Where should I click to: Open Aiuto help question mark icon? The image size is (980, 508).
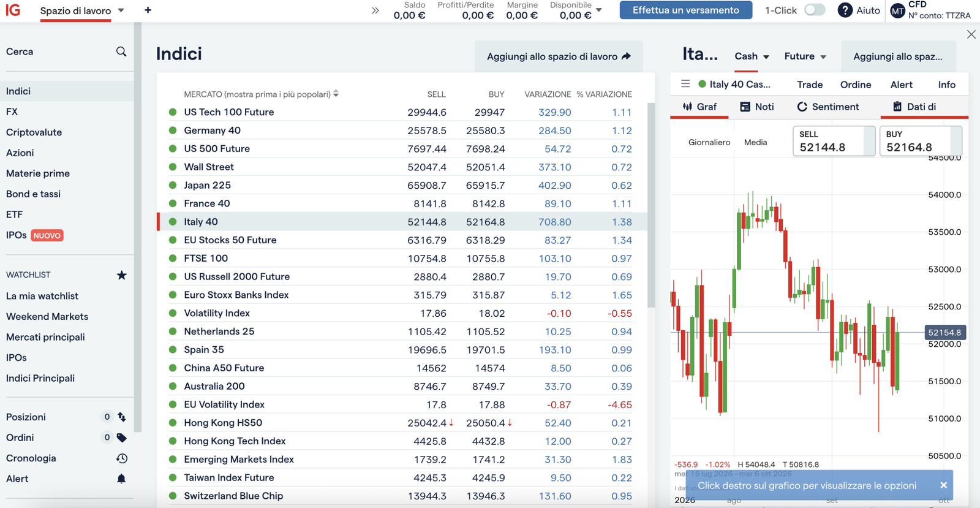(x=845, y=10)
